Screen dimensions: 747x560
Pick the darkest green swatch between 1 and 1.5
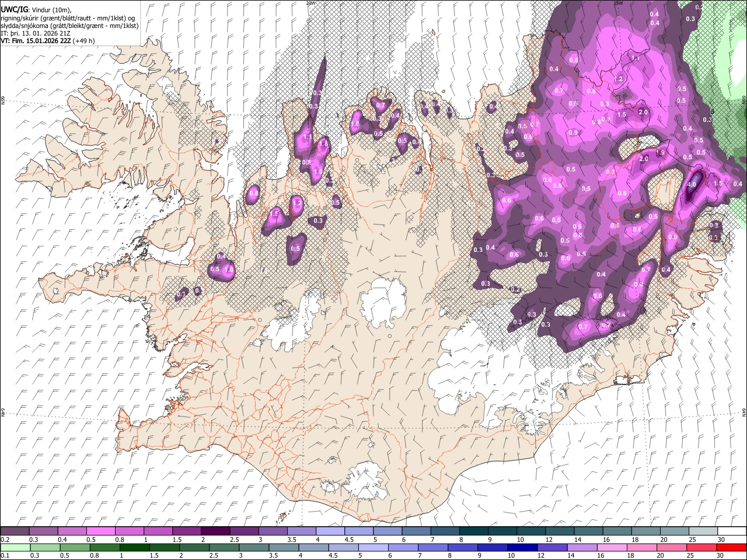point(135,548)
